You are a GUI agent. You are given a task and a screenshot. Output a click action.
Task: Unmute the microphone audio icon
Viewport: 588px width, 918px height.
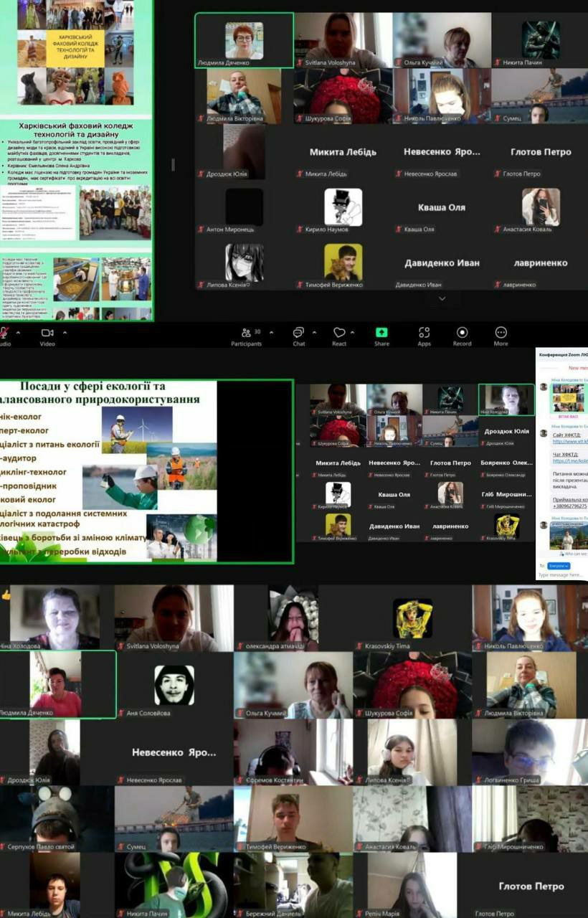[4, 332]
